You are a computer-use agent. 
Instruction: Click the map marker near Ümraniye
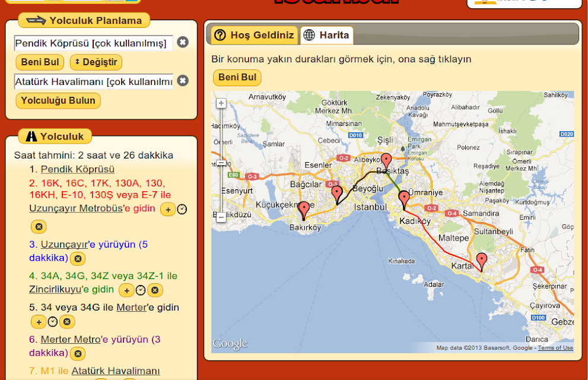(404, 199)
